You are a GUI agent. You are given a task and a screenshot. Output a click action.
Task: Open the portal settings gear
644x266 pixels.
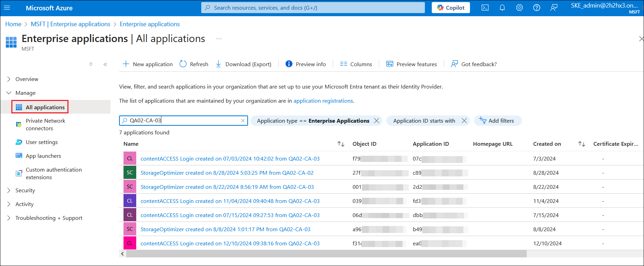519,8
